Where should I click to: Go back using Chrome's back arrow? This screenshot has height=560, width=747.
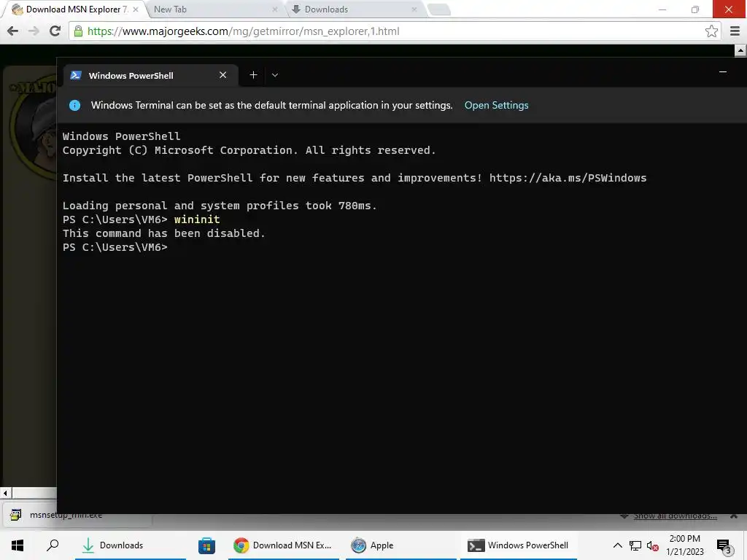click(13, 31)
